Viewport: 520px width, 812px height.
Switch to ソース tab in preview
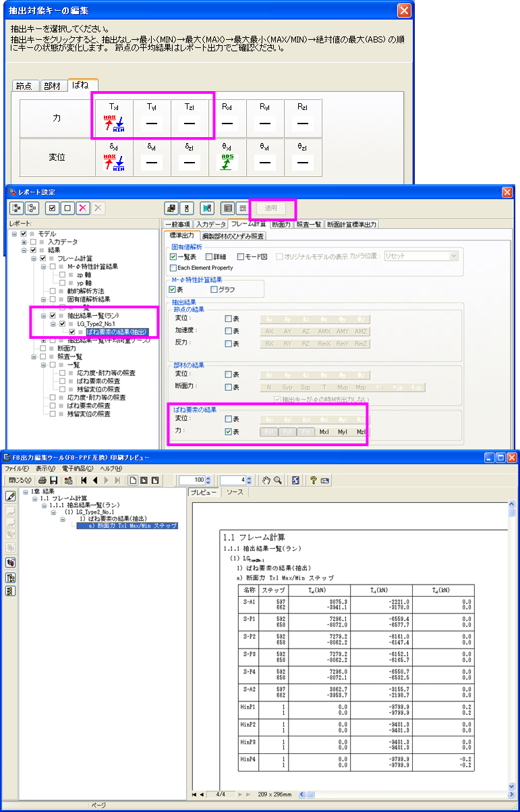pos(235,493)
